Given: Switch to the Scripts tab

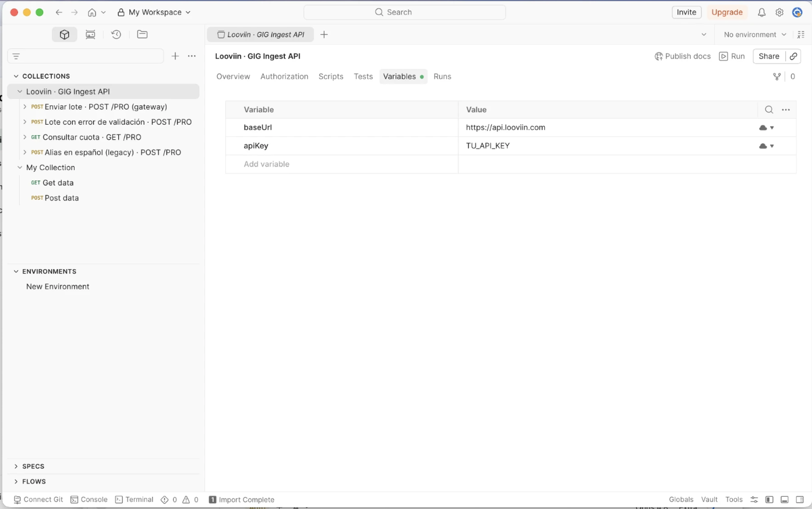Looking at the screenshot, I should point(331,76).
